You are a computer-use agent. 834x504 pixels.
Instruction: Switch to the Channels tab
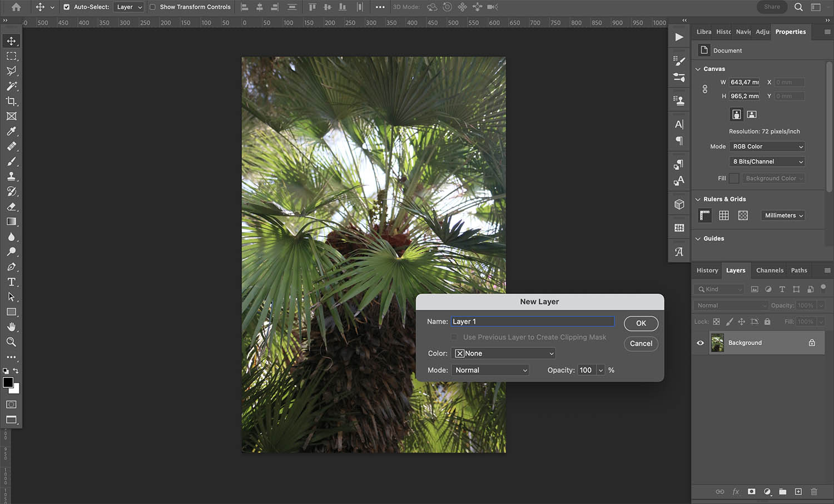[770, 270]
